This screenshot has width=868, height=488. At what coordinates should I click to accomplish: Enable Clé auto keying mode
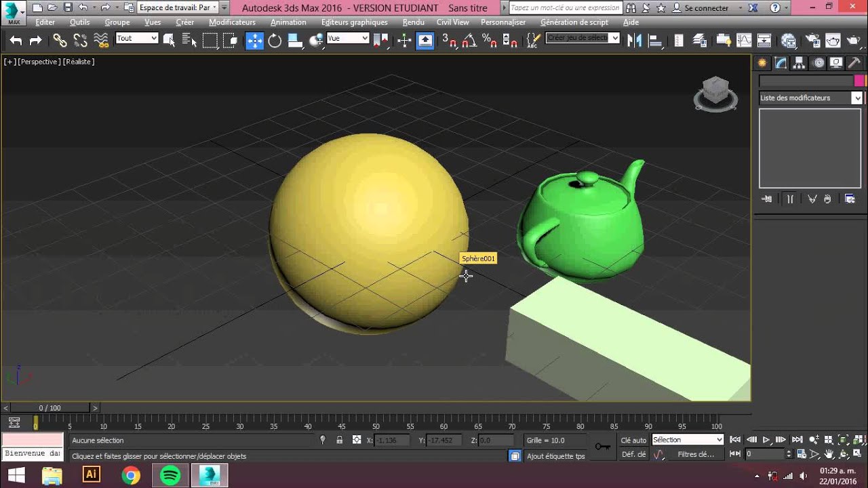[634, 440]
